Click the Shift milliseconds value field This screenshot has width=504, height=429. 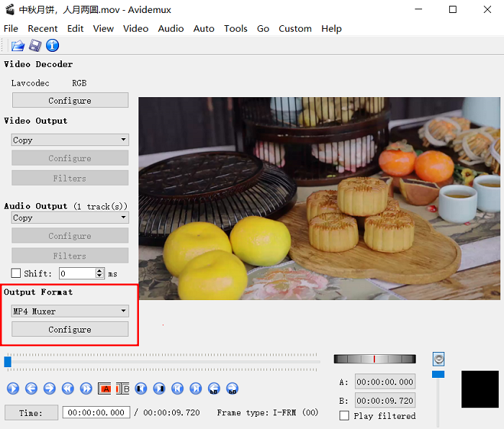click(x=78, y=274)
